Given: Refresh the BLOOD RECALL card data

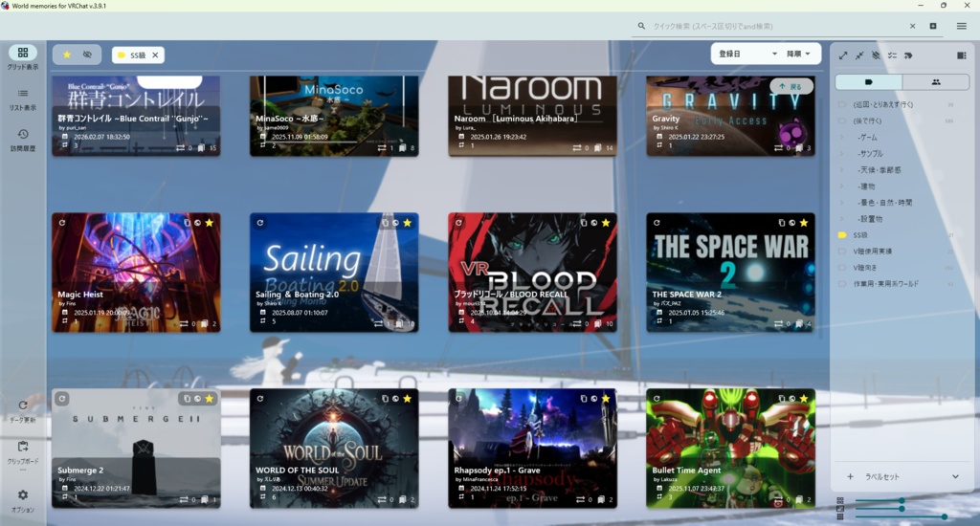Looking at the screenshot, I should [x=458, y=223].
